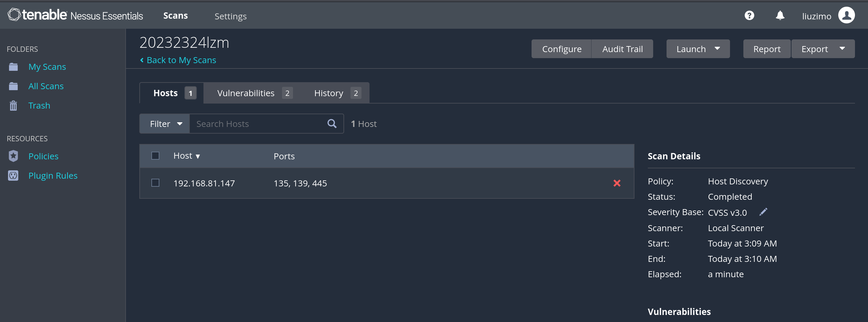Click the user profile avatar icon
Image resolution: width=868 pixels, height=322 pixels.
tap(846, 15)
